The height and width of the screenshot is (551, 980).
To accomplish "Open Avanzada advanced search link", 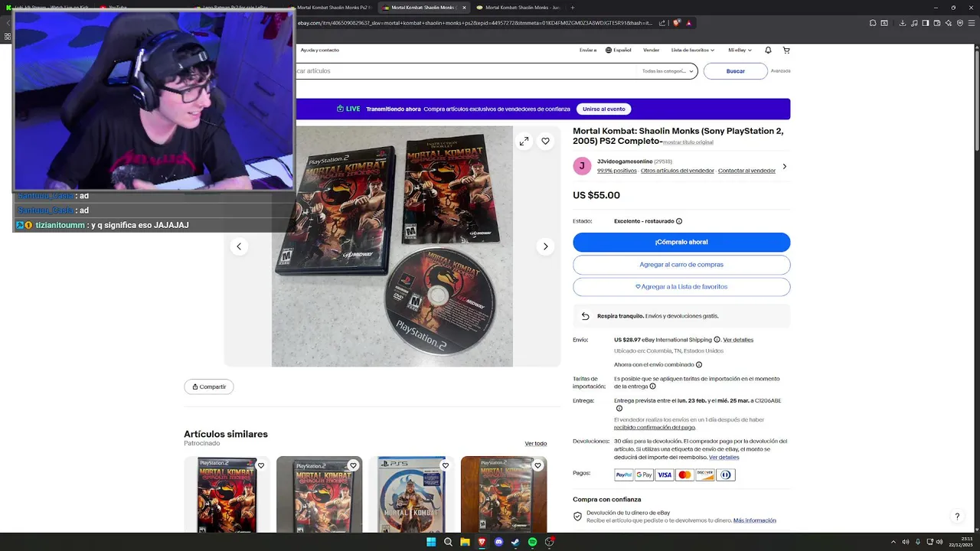I will (x=780, y=70).
